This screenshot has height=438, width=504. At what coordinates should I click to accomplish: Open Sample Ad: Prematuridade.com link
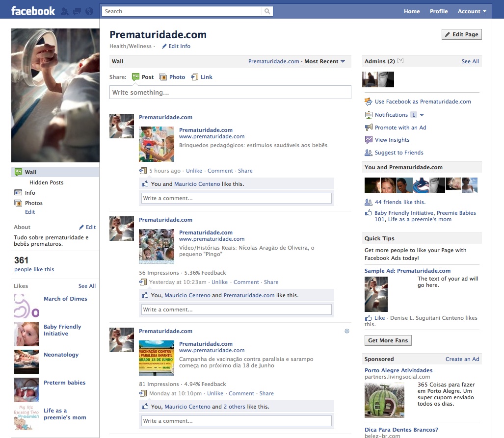point(408,271)
